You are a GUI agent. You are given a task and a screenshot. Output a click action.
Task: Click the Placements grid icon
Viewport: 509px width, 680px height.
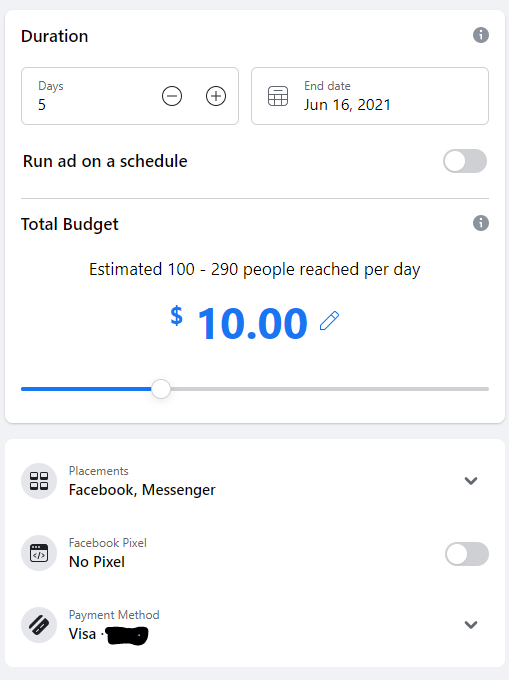pos(39,481)
